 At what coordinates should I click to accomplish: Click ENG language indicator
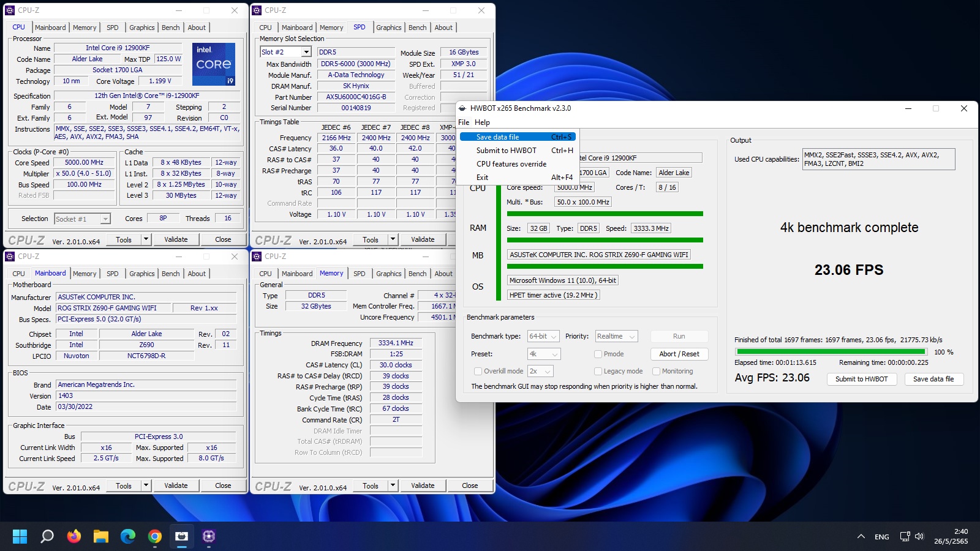tap(882, 537)
